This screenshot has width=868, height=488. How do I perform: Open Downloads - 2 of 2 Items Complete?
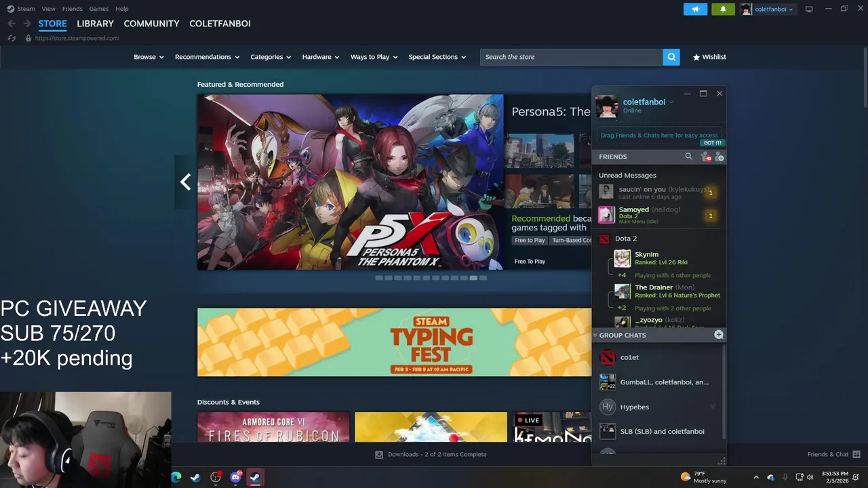click(x=437, y=454)
